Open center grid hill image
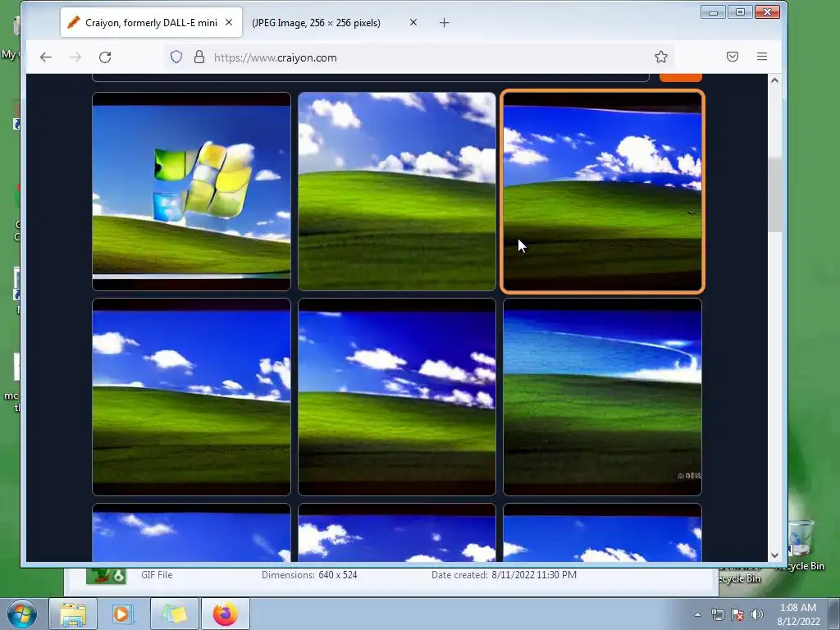The width and height of the screenshot is (840, 630). tap(397, 397)
